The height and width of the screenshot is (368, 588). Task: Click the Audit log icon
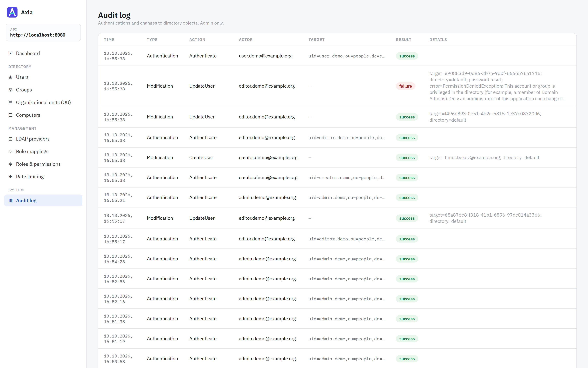[10, 200]
